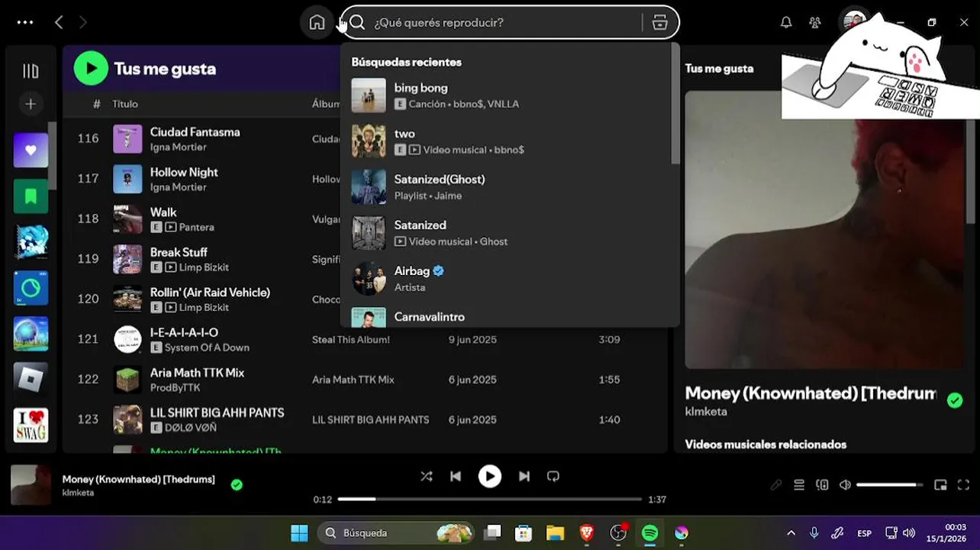Open DØLØ VØÑ artist link
Image resolution: width=980 pixels, height=550 pixels.
pos(191,428)
